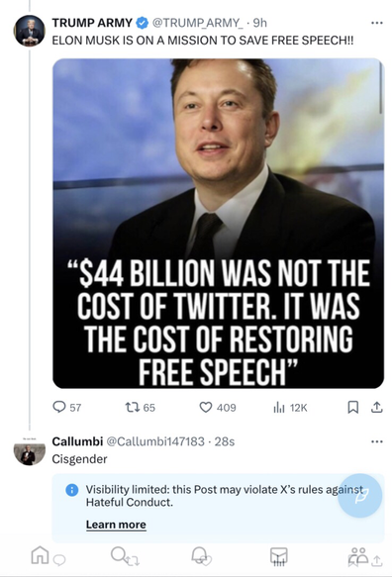Image resolution: width=392 pixels, height=577 pixels.
Task: Open reply thread with 57 comments
Action: click(66, 407)
